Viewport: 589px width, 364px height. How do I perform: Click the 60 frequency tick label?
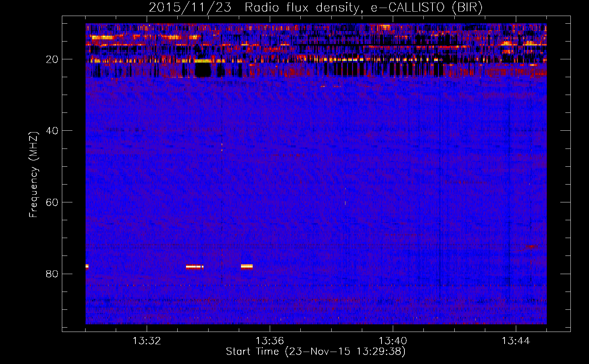(52, 202)
